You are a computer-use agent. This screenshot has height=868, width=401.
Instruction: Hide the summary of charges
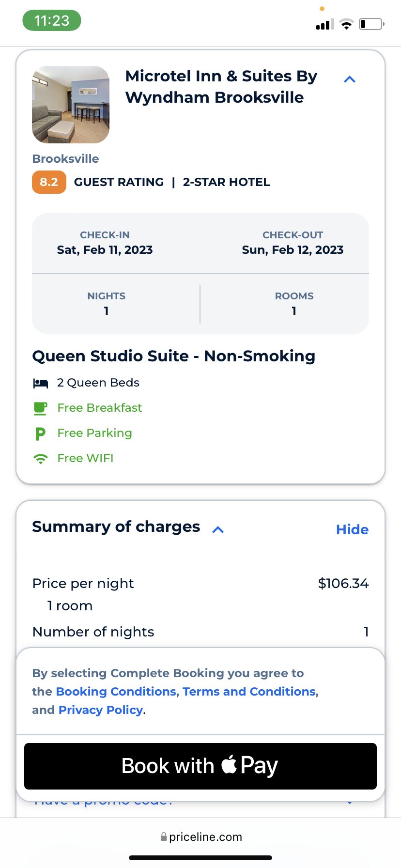[352, 529]
